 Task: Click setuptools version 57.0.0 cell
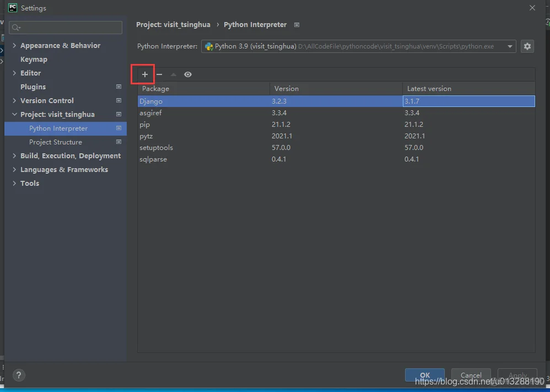pyautogui.click(x=336, y=147)
